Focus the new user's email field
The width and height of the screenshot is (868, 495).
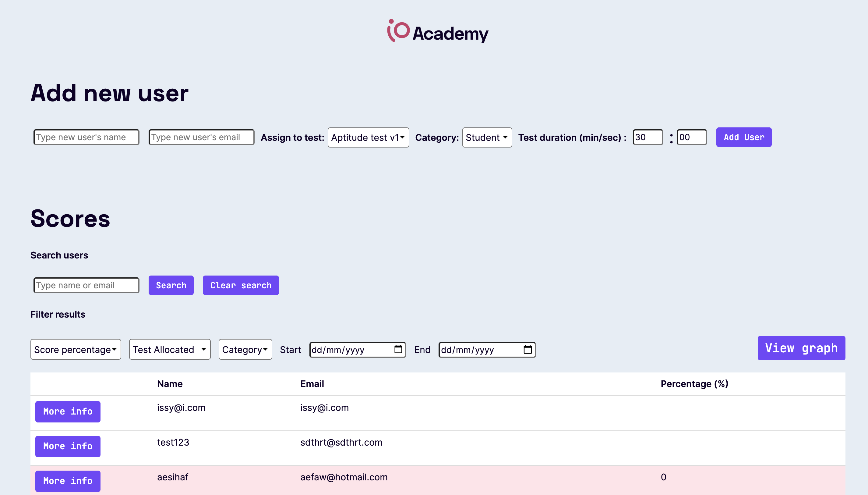[201, 137]
